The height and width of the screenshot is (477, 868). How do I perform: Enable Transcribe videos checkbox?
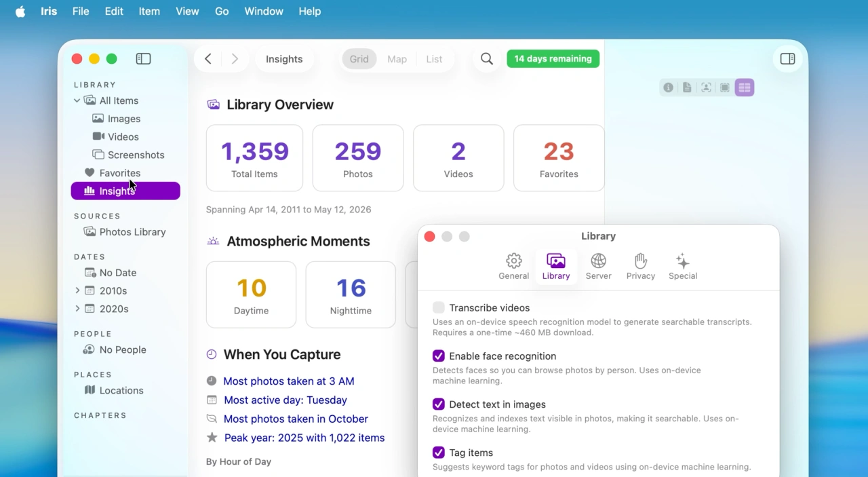pos(439,307)
